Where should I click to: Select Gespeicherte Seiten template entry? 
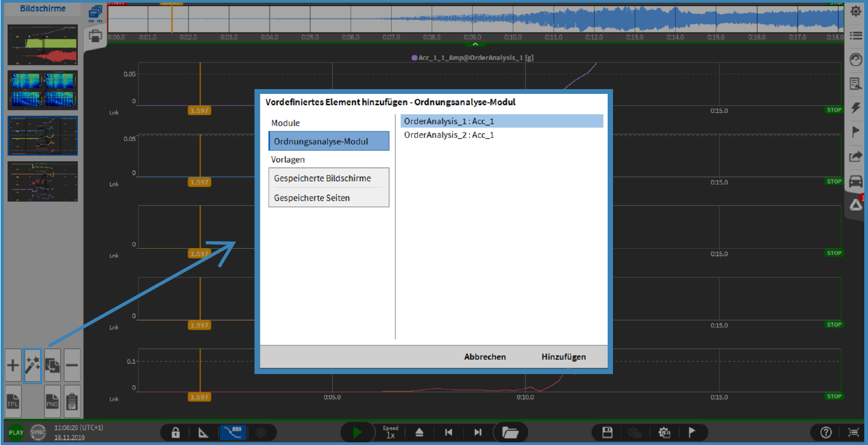click(329, 198)
